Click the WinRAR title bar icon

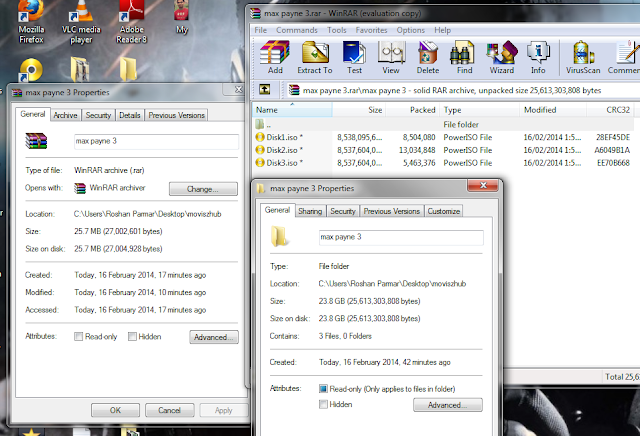point(256,13)
